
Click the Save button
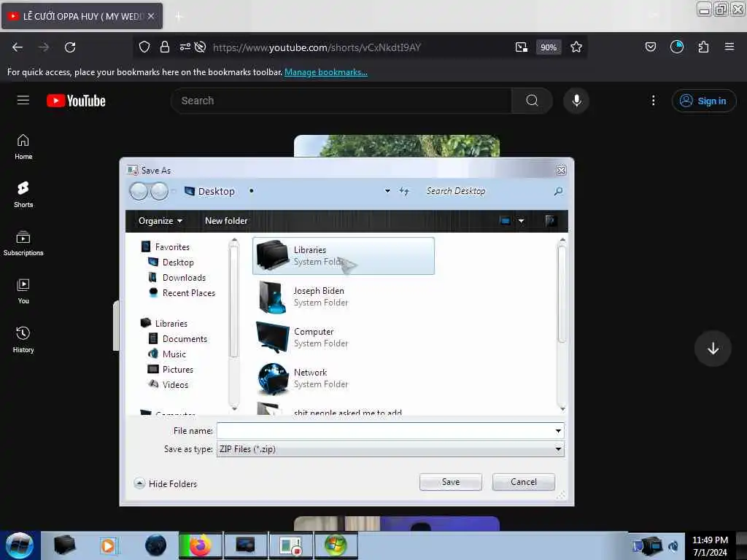tap(450, 482)
